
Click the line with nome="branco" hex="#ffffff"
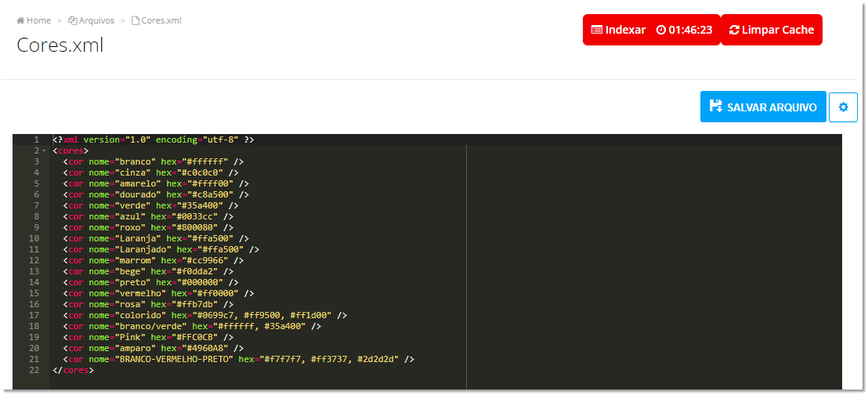click(x=154, y=161)
